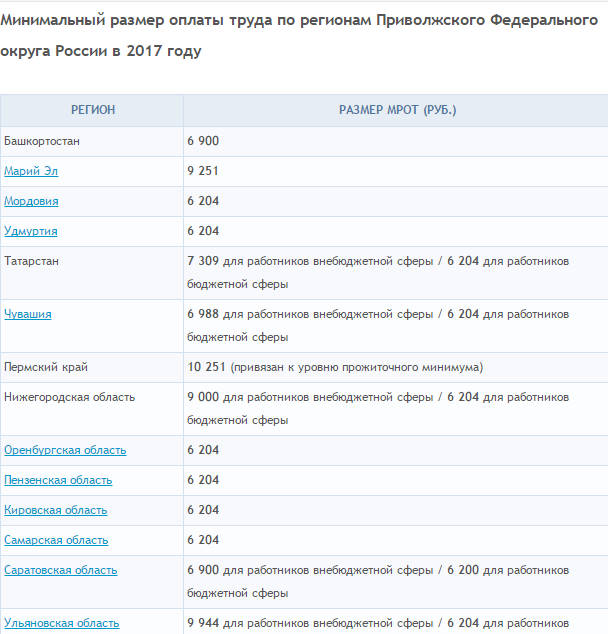This screenshot has height=634, width=608.
Task: Open the Марий Эл link
Action: point(31,171)
